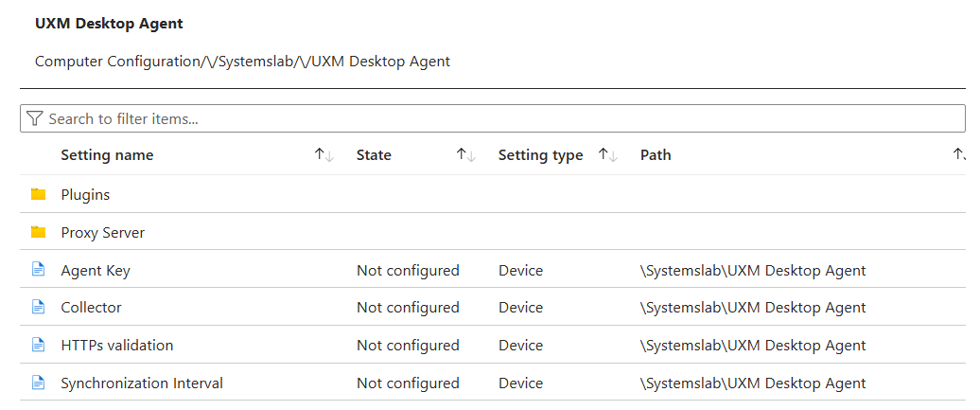The image size is (980, 410).
Task: Select the HTTPs validation setting
Action: [x=117, y=346]
